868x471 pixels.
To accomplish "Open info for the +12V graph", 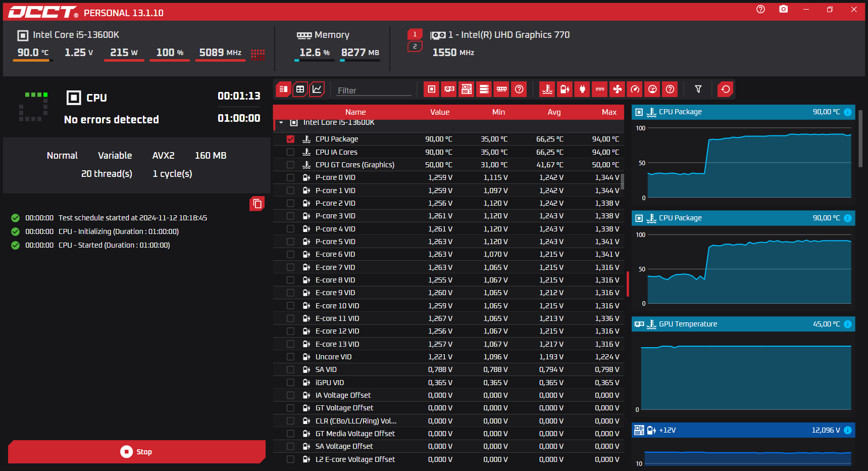I will tap(848, 431).
